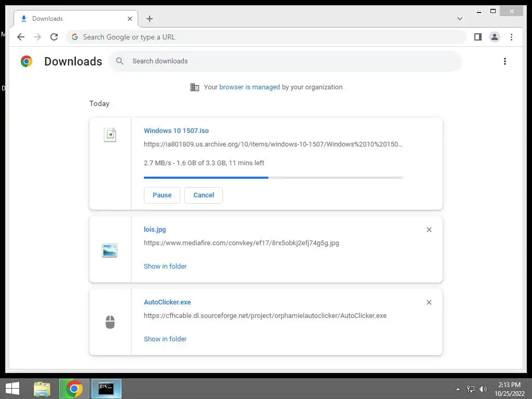Remove AutoClicker.exe from the list

click(429, 302)
